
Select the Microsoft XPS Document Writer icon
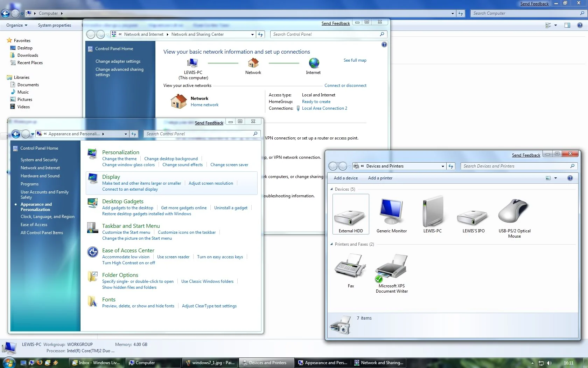(391, 268)
